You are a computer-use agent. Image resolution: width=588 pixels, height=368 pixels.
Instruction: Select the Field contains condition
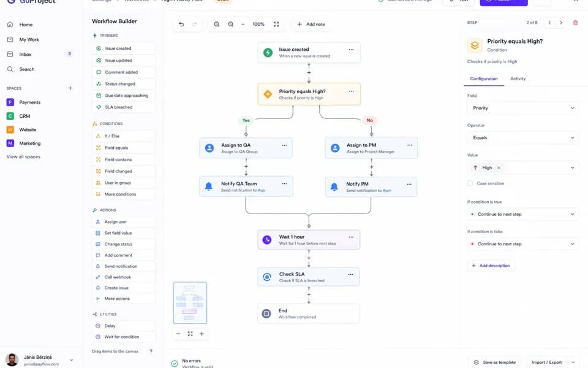coord(123,159)
